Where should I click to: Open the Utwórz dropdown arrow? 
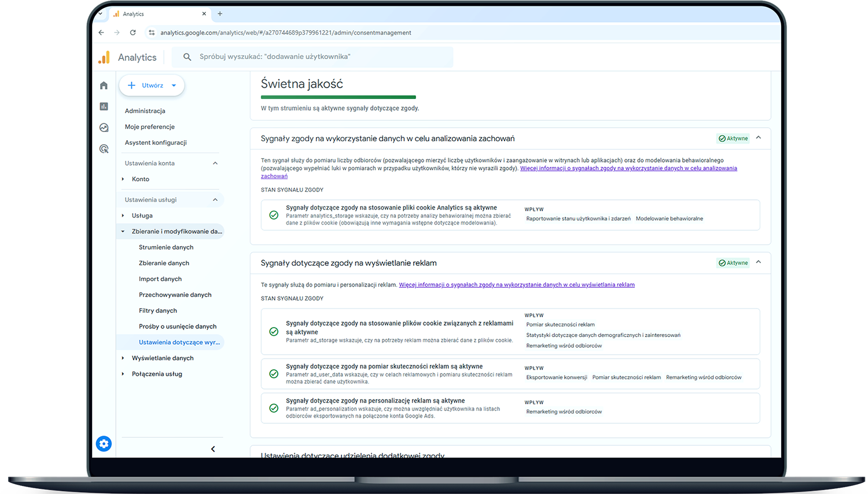coord(173,85)
